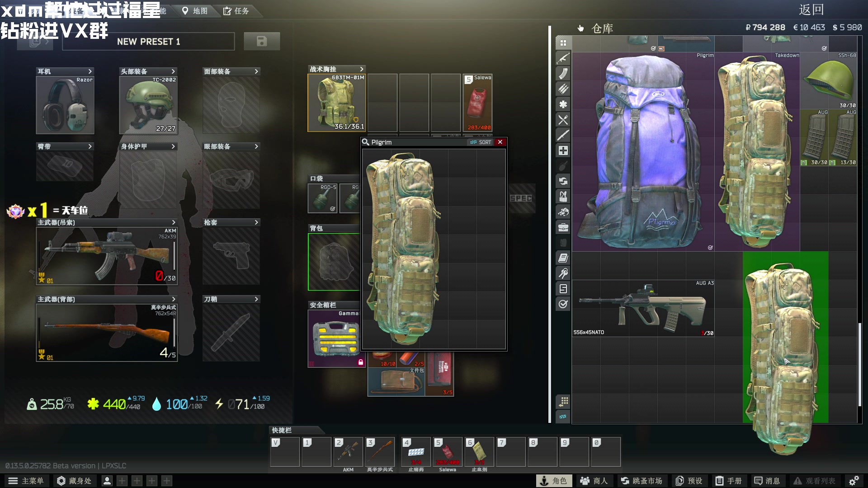Click the NEW PRESET 1 name field
The image size is (868, 488).
pos(148,42)
